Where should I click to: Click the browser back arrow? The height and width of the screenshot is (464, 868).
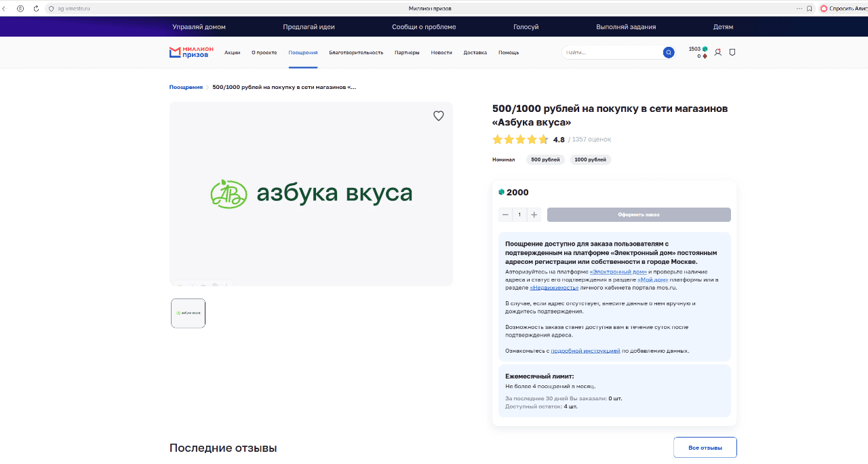coord(5,8)
